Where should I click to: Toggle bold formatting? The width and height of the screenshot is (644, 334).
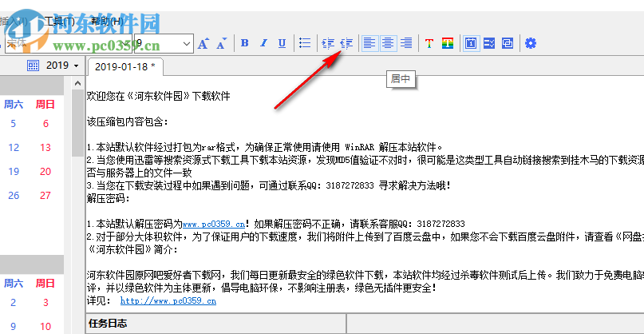(245, 43)
